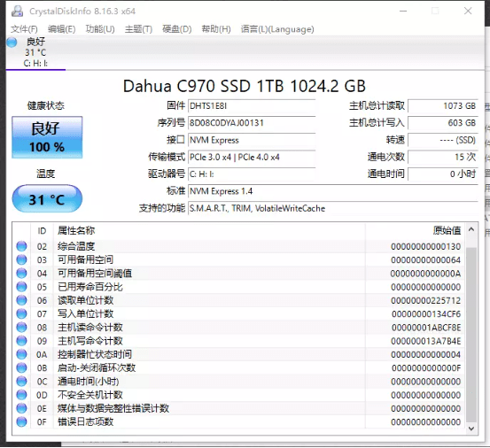Click the 原始值 column header
490x448 pixels.
click(x=415, y=231)
